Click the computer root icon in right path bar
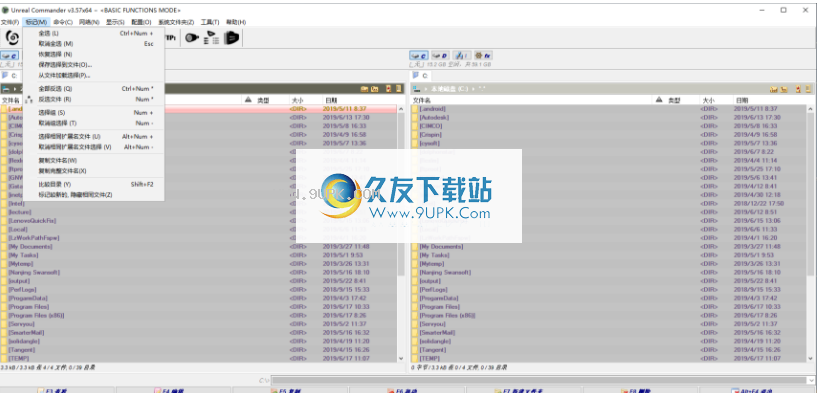The image size is (818, 393). (416, 89)
